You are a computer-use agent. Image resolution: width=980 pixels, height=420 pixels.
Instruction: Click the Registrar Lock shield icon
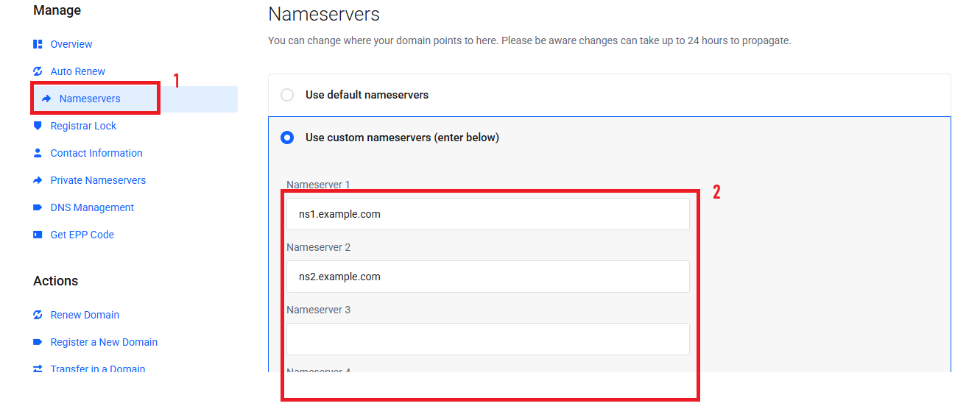click(x=38, y=126)
